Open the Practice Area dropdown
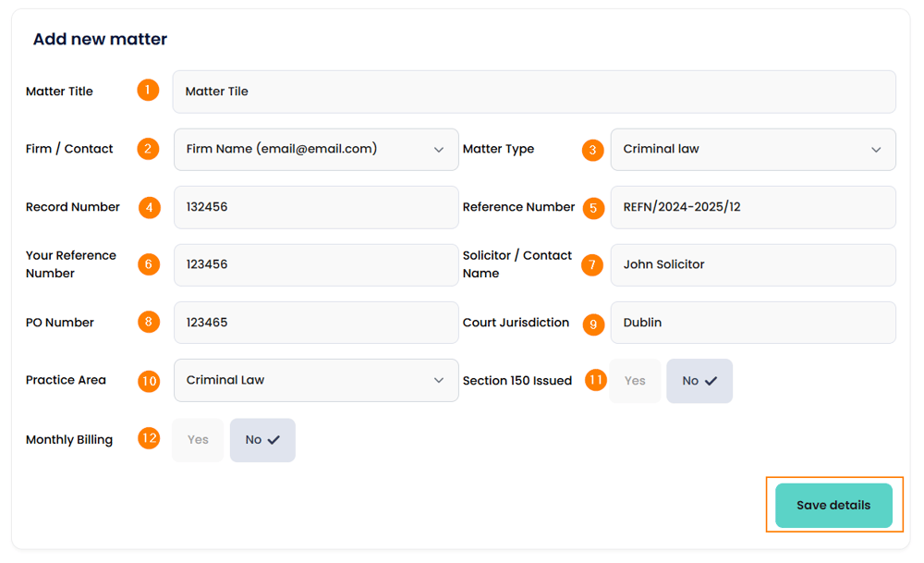Viewport: 924px width, 563px height. pyautogui.click(x=316, y=380)
